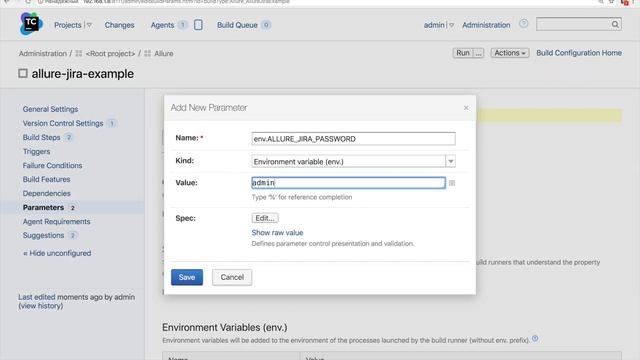Click the agents pool icon beside Agents

pyautogui.click(x=198, y=25)
